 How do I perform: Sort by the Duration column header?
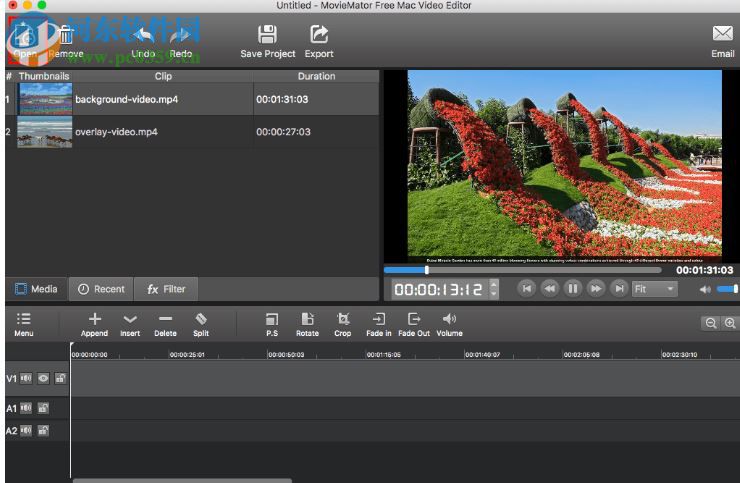[316, 76]
